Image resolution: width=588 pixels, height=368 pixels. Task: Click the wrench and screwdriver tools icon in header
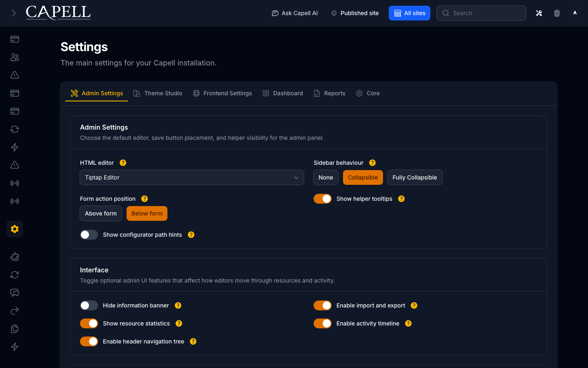pos(539,13)
